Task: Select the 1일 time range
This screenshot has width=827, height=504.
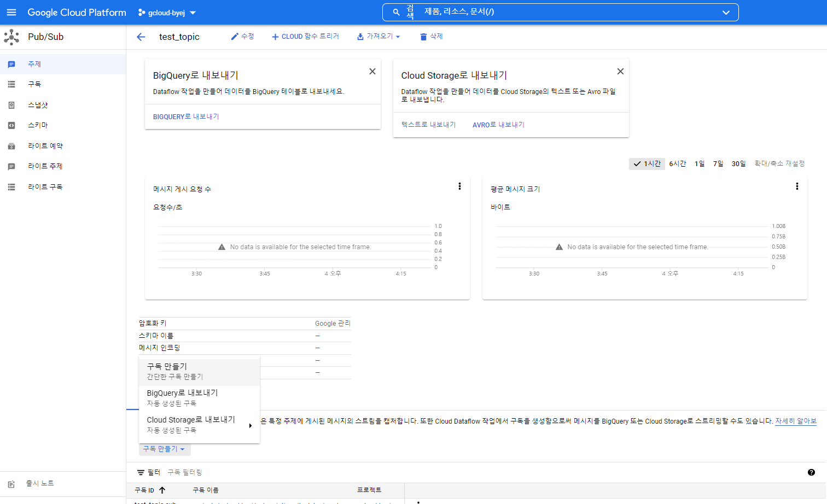Action: [700, 163]
